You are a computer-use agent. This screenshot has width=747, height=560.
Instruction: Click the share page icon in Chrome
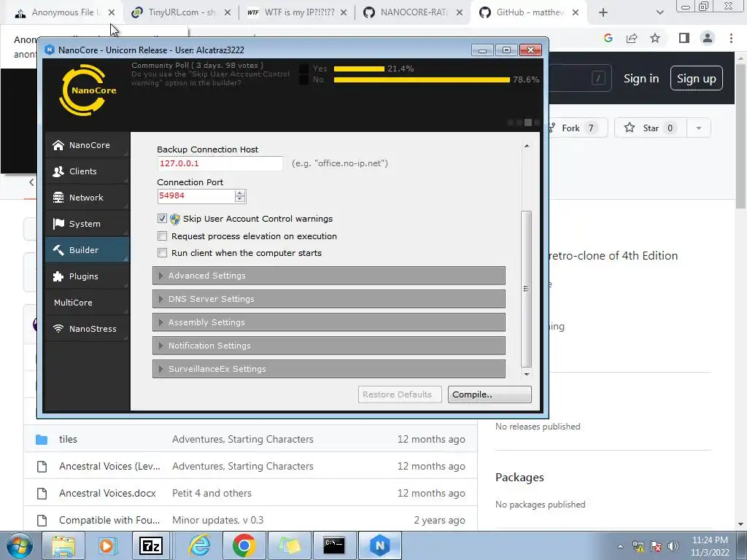pyautogui.click(x=632, y=38)
